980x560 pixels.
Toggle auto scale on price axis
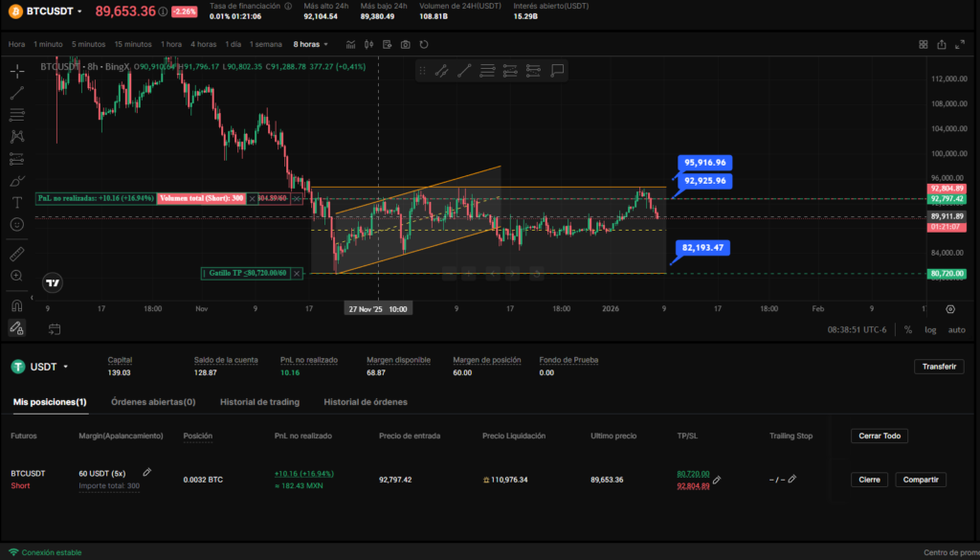(956, 329)
